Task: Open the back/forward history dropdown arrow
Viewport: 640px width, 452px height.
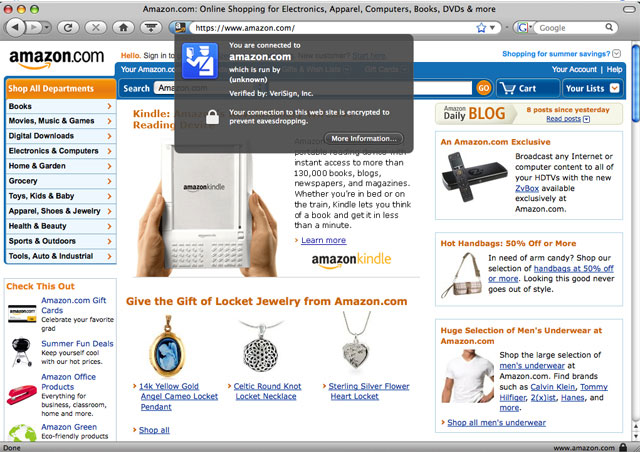Action: click(x=47, y=28)
